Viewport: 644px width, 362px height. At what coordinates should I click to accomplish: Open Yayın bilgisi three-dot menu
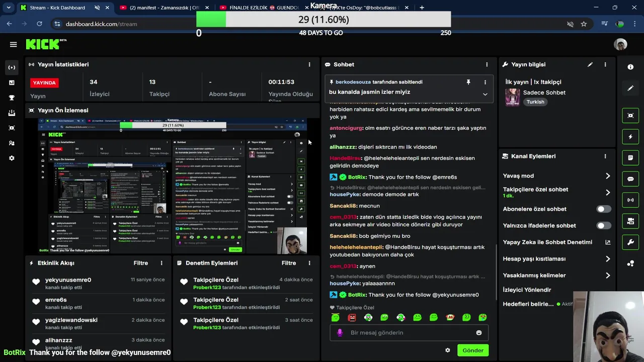pos(605,64)
